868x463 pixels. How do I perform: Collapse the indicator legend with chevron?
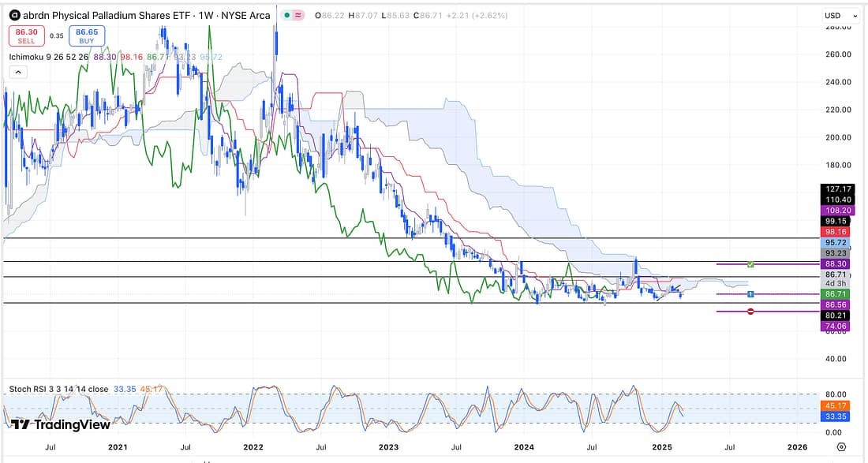click(17, 72)
